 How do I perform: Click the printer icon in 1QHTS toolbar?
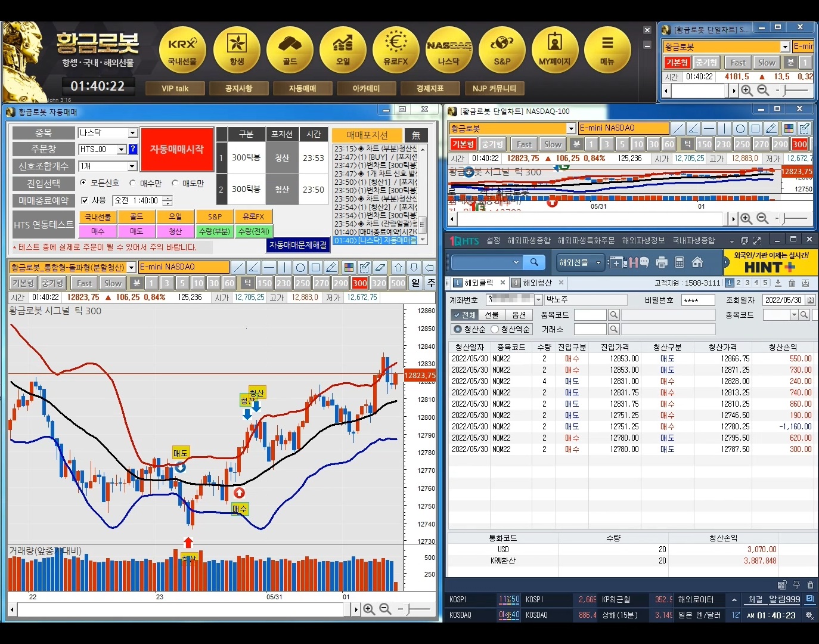pos(661,262)
